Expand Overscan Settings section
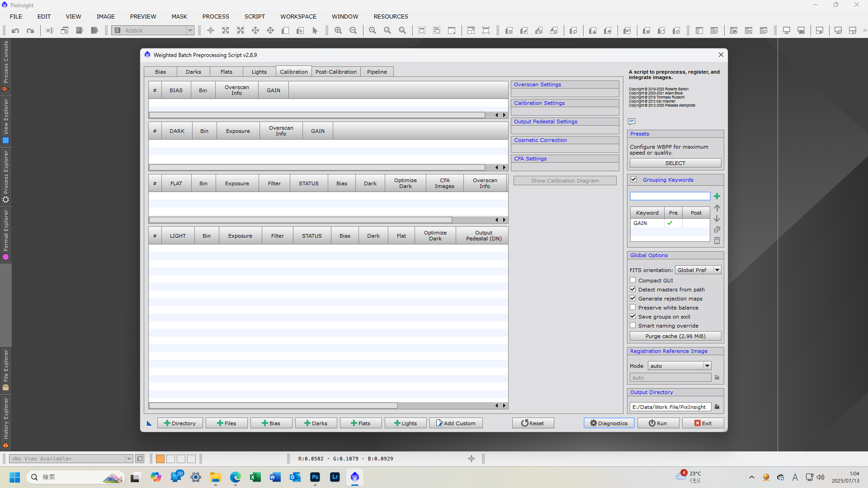868x488 pixels. pos(565,84)
